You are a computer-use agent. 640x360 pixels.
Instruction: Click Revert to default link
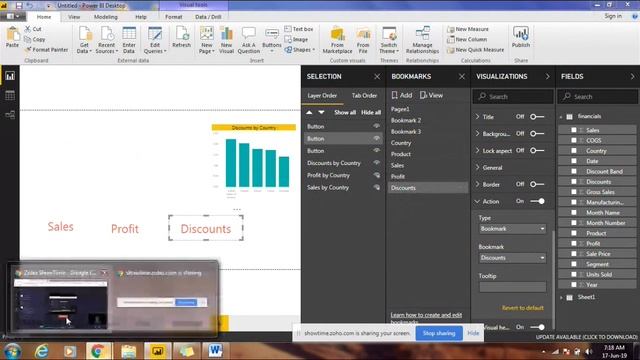(522, 308)
